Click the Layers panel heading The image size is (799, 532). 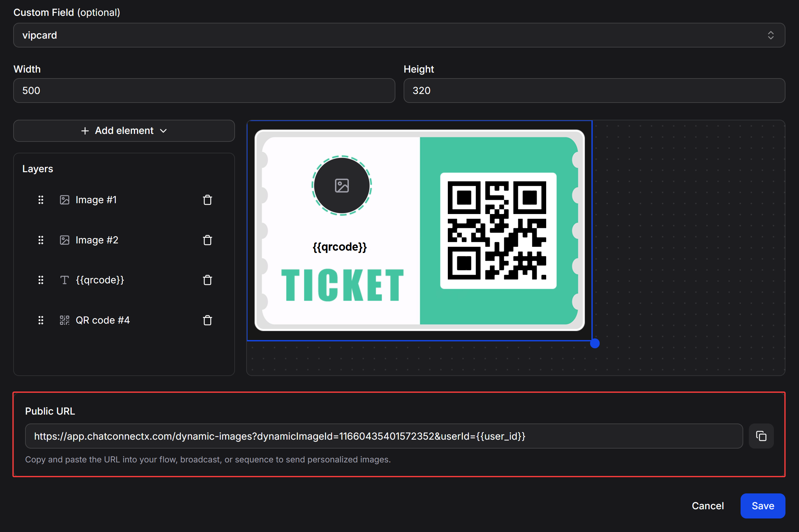[38, 169]
